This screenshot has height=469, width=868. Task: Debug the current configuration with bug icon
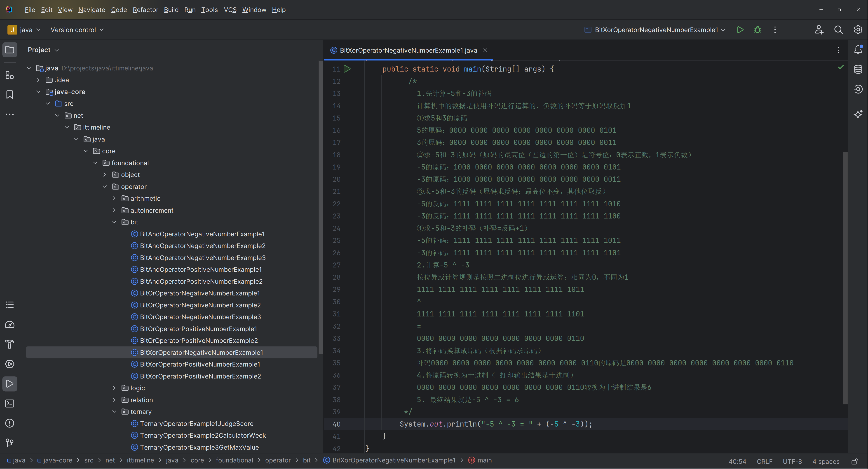coord(758,30)
